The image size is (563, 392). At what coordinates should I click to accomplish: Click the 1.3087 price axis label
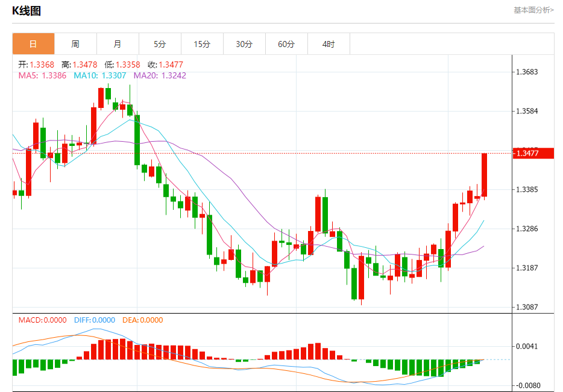pos(527,307)
